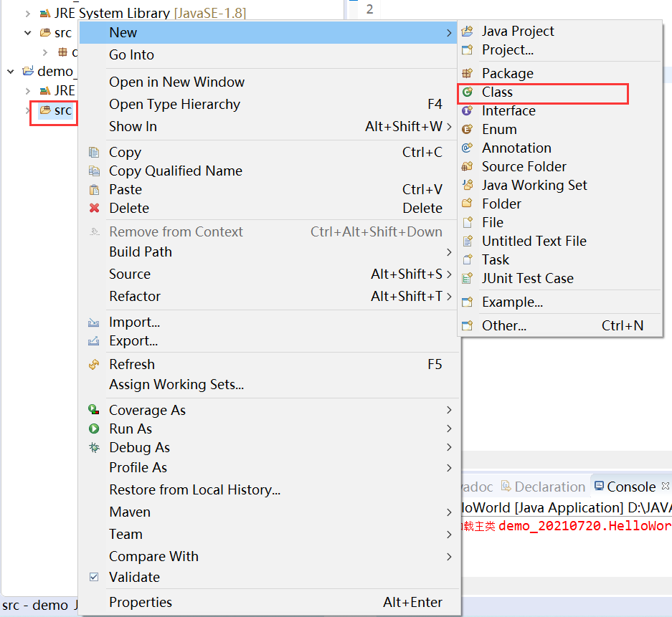Click the package node under upper src
This screenshot has width=672, height=617.
(62, 52)
